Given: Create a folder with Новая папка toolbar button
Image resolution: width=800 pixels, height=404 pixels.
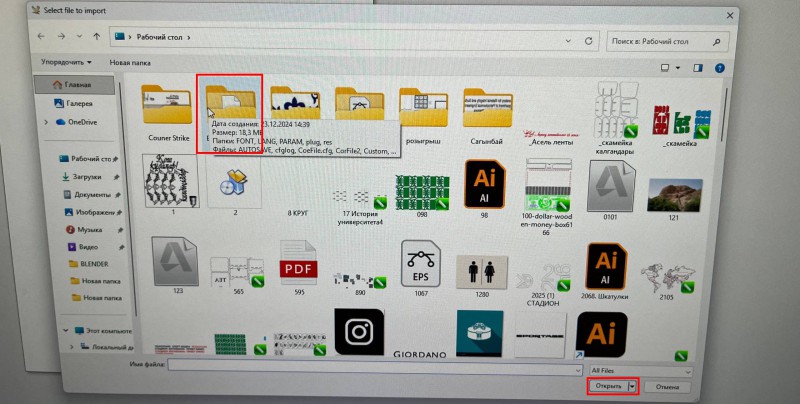Looking at the screenshot, I should coord(130,63).
